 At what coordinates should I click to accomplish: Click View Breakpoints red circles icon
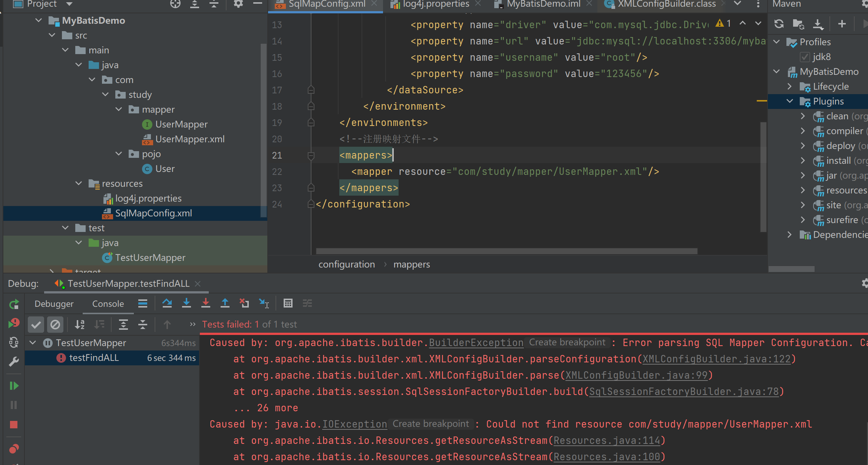coord(14,449)
